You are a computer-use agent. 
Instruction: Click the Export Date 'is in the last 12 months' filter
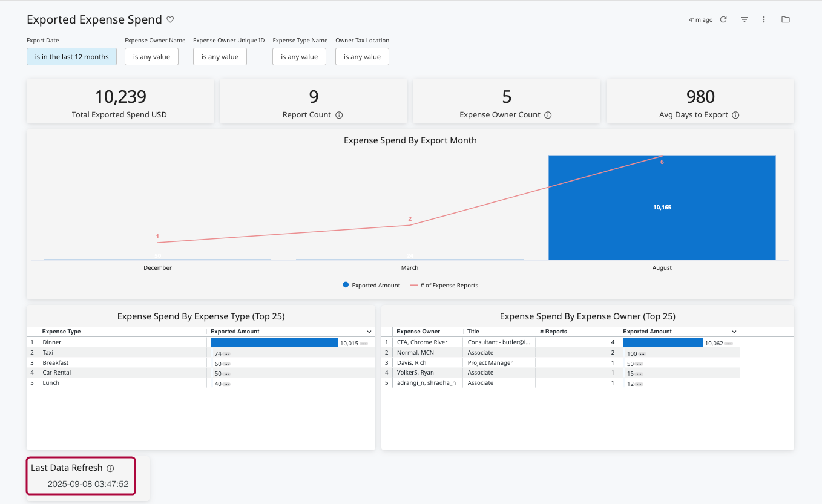coord(71,56)
